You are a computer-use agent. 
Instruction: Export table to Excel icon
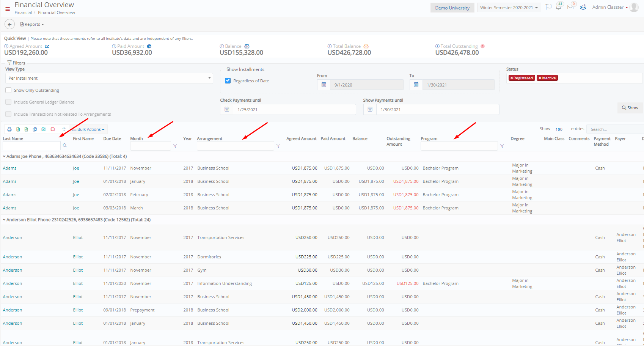click(18, 129)
